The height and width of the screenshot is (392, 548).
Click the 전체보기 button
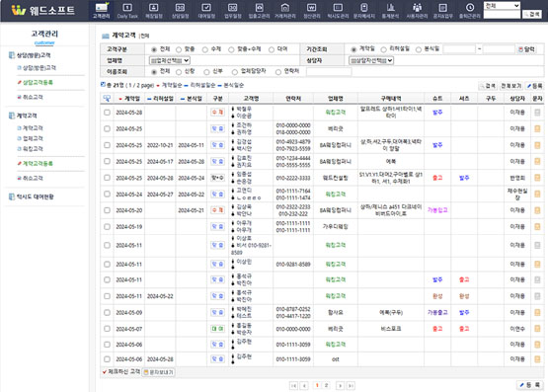(510, 86)
